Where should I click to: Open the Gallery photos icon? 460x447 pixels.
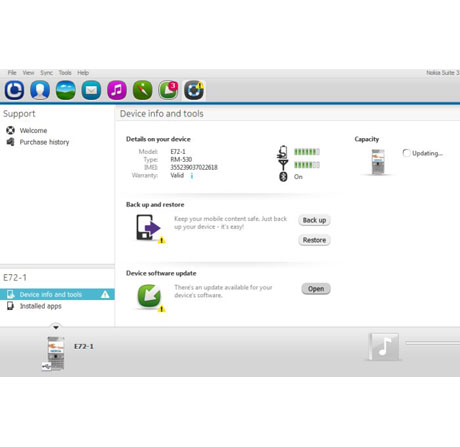point(66,90)
